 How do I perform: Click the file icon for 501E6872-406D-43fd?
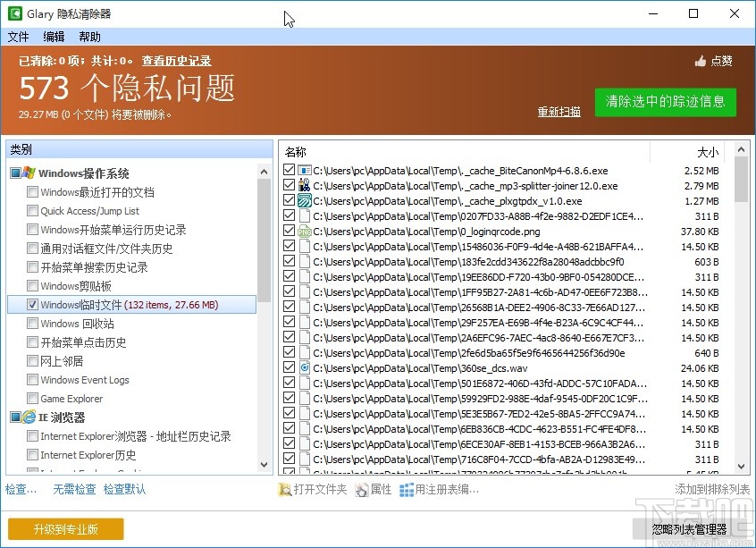coord(304,384)
